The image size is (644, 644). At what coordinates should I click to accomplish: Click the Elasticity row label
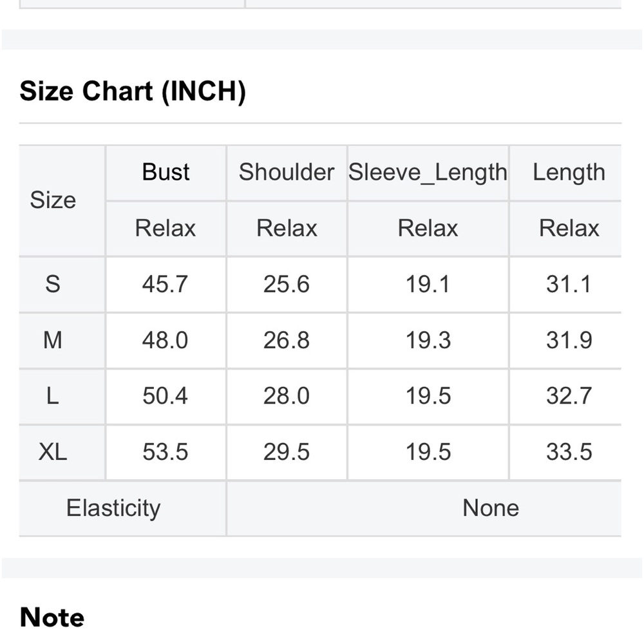(113, 509)
